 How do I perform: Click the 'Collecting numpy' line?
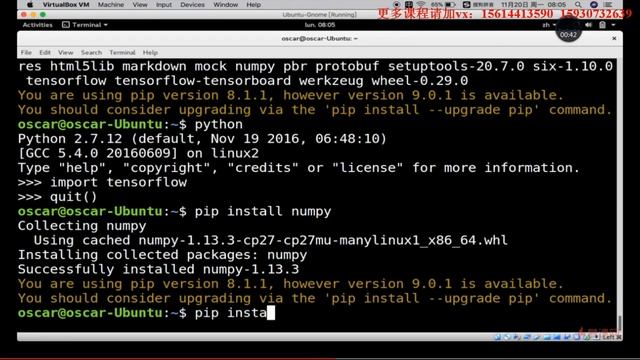82,226
